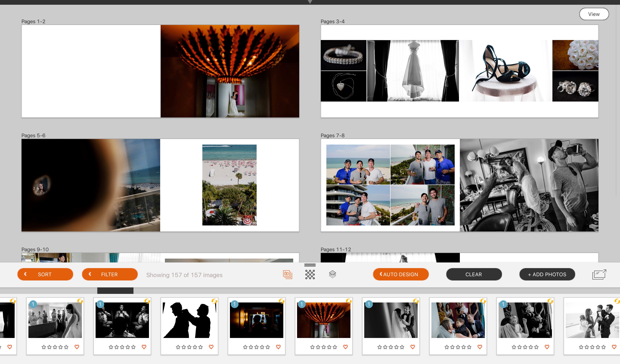Switch to single image view icon
Screen dimensions: 620x364
pos(287,275)
